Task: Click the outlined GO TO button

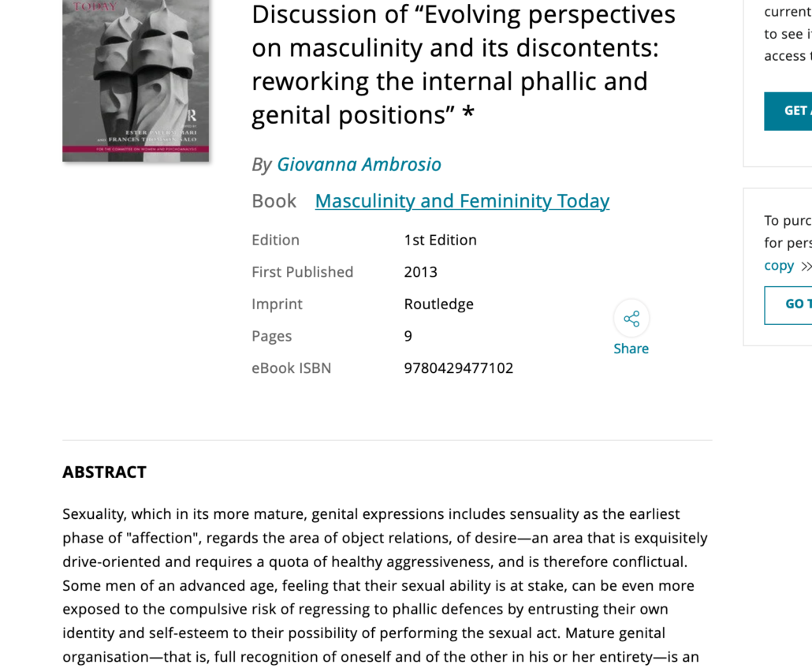Action: tap(788, 305)
